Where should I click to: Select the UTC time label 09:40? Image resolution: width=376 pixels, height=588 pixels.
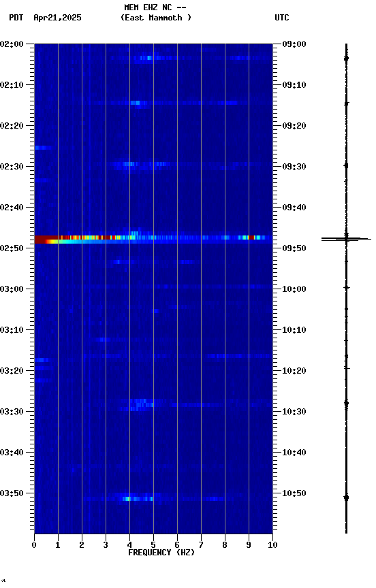[x=294, y=208]
